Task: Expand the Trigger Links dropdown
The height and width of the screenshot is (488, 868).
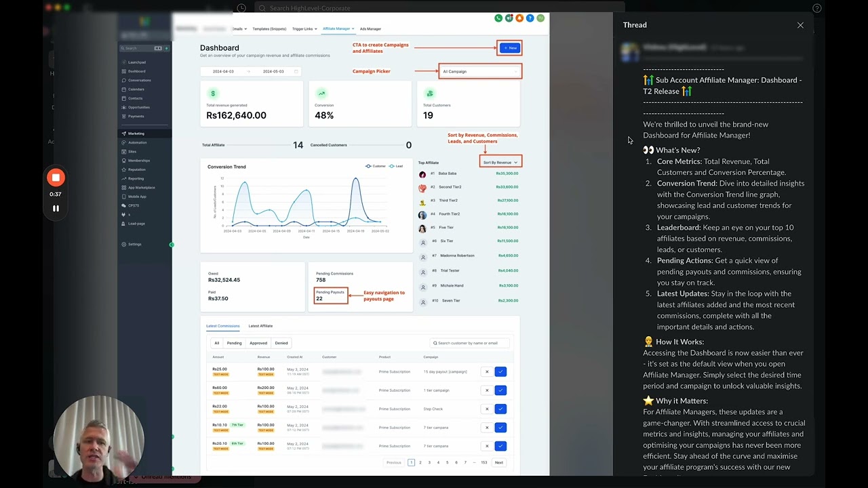Action: pyautogui.click(x=304, y=29)
